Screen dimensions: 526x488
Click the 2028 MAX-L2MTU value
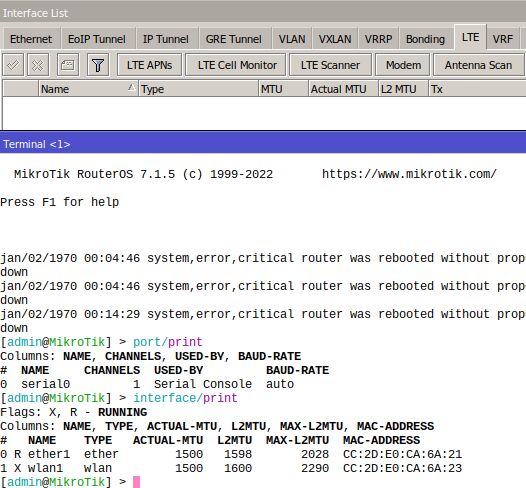click(315, 454)
